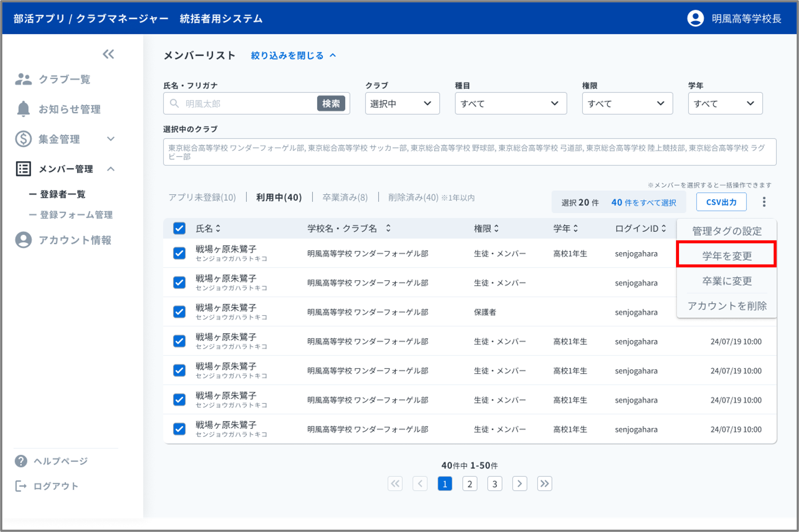The width and height of the screenshot is (799, 532).
Task: Sort by 権限 column arrows
Action: (x=496, y=228)
